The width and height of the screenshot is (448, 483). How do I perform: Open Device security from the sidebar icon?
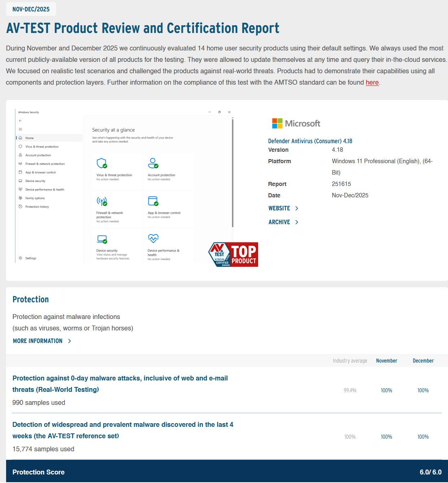(x=20, y=181)
